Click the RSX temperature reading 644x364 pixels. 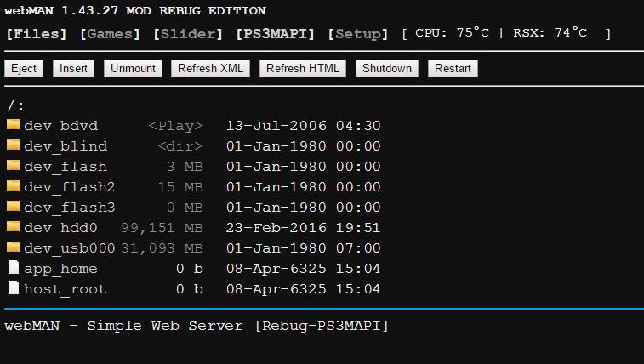coord(550,33)
